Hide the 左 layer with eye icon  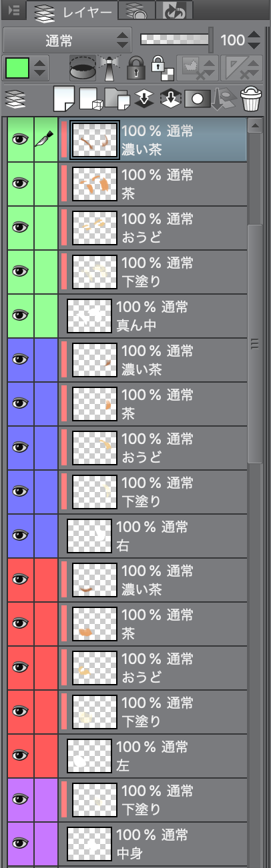pyautogui.click(x=20, y=755)
